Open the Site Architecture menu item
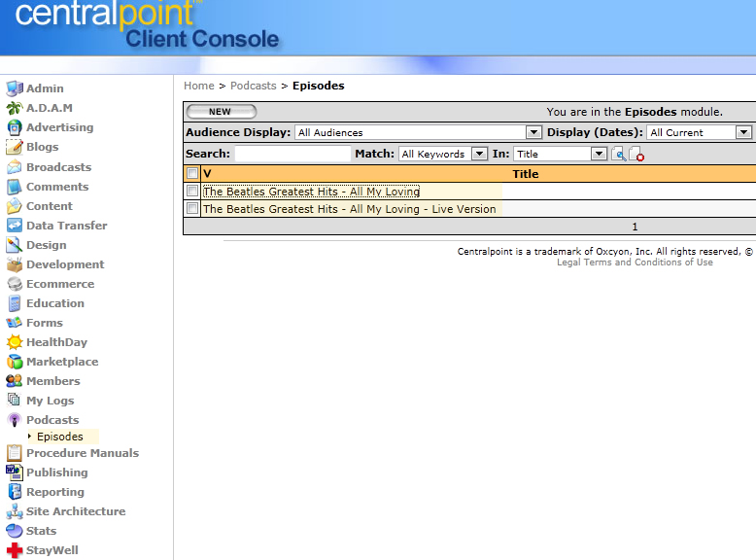Viewport: 756px width, 560px height. [x=76, y=511]
